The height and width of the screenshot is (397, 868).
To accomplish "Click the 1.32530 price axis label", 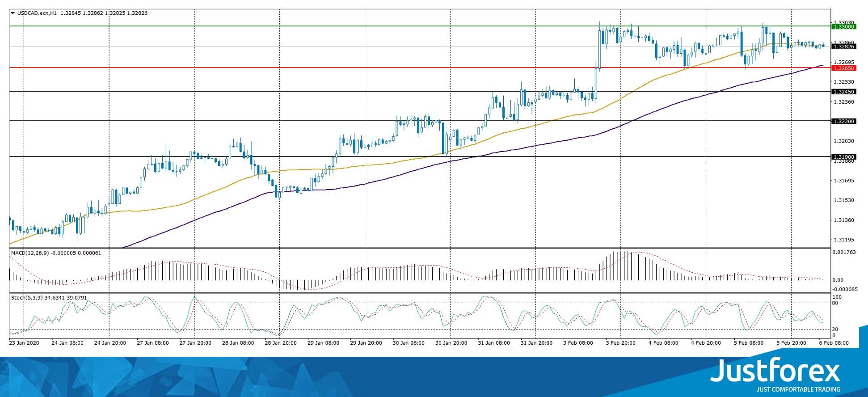I will pos(844,82).
